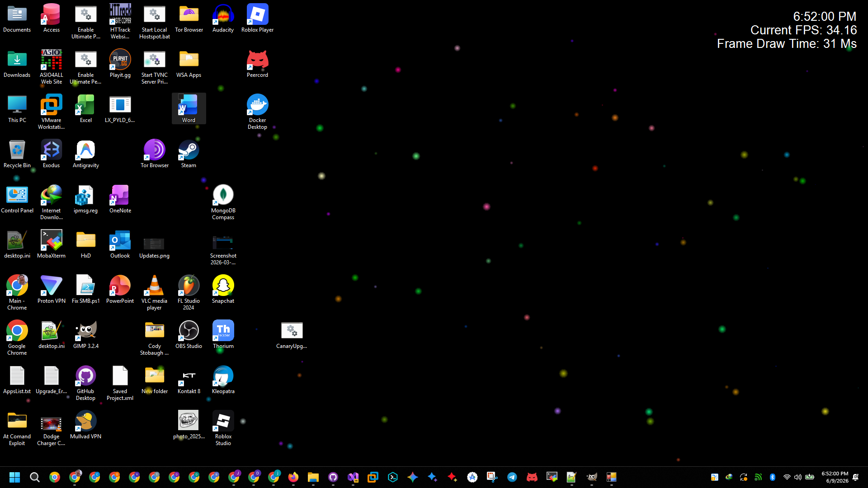This screenshot has width=868, height=488.
Task: Select the photo_2025 troll face image
Action: [189, 425]
